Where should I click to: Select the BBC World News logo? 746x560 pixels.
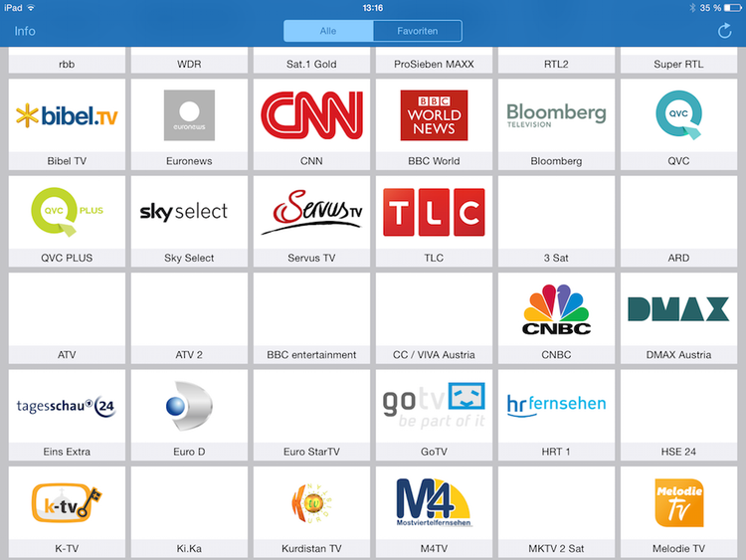(x=434, y=114)
